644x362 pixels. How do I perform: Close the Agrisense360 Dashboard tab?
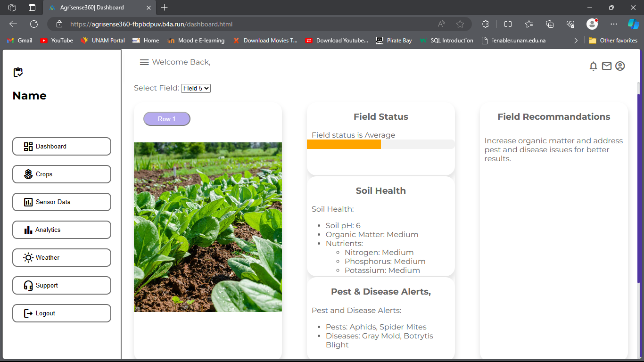[149, 8]
